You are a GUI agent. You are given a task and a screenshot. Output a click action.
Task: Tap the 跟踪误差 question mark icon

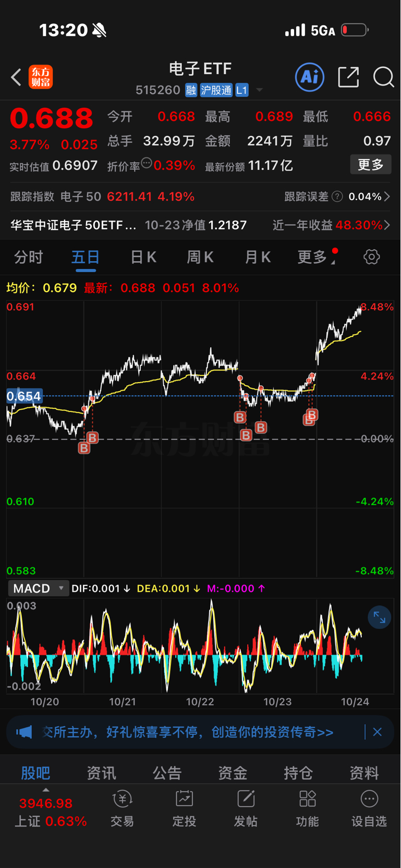pyautogui.click(x=337, y=197)
